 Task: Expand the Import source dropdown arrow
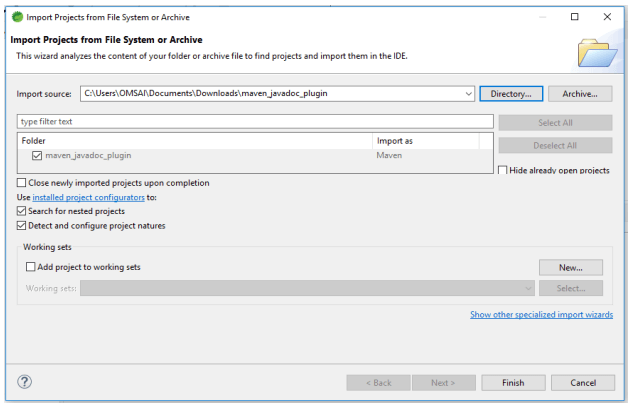pos(468,93)
